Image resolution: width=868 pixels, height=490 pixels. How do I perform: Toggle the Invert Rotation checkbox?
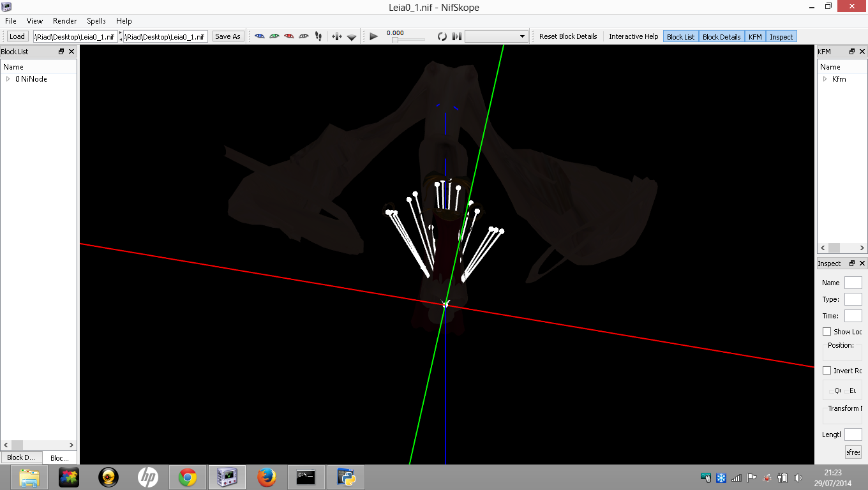click(827, 371)
